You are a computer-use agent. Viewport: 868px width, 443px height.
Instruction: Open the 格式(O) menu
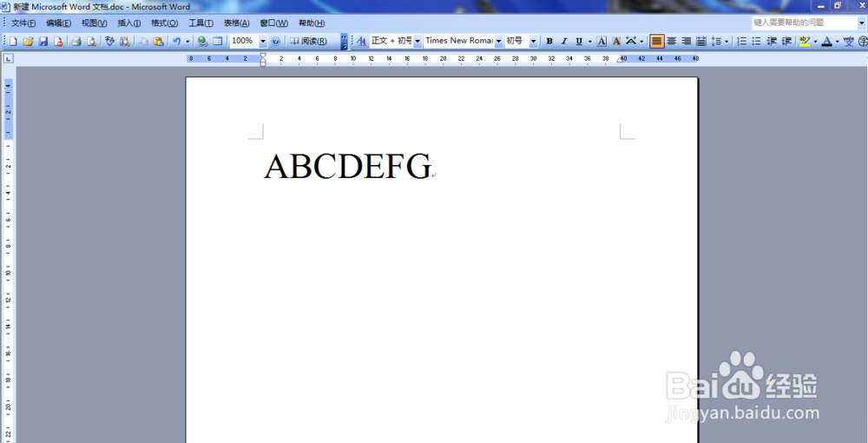point(164,23)
